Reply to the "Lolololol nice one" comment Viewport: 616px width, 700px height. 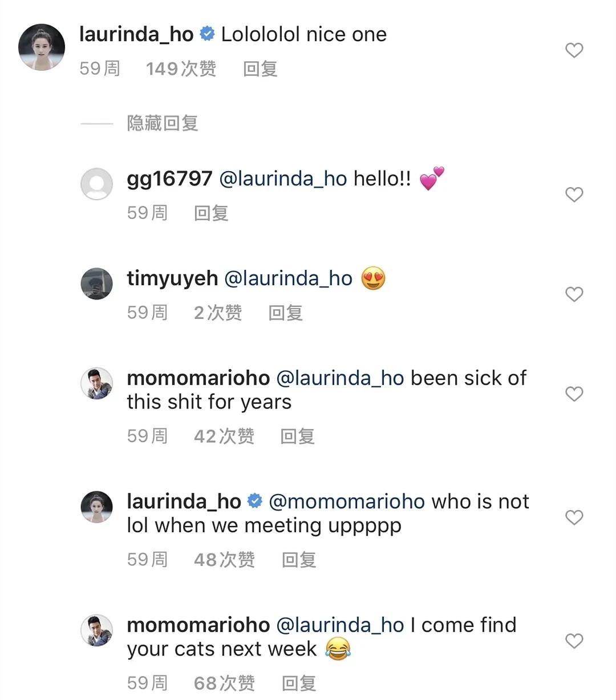pos(260,69)
